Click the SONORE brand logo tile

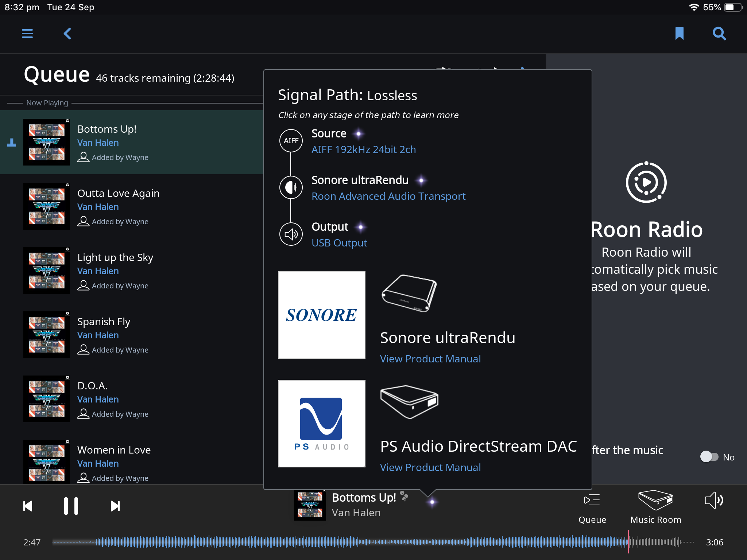pyautogui.click(x=321, y=315)
